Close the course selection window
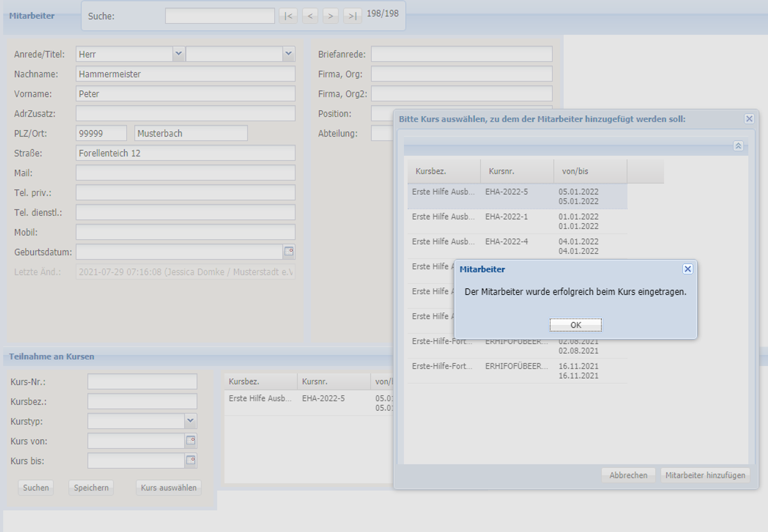The image size is (768, 532). pos(749,119)
